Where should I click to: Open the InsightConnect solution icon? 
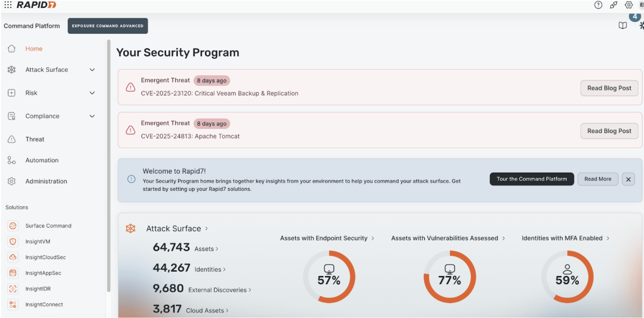tap(13, 304)
